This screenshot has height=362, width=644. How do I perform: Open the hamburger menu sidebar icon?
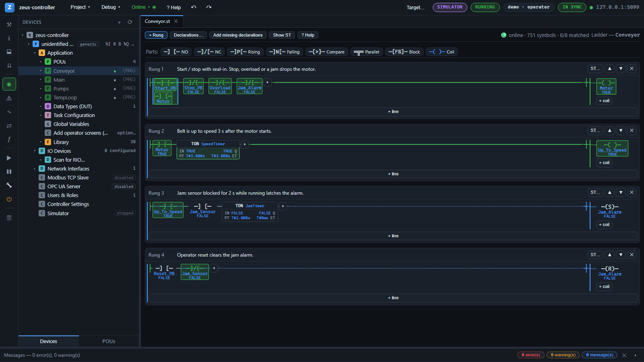(x=9, y=218)
